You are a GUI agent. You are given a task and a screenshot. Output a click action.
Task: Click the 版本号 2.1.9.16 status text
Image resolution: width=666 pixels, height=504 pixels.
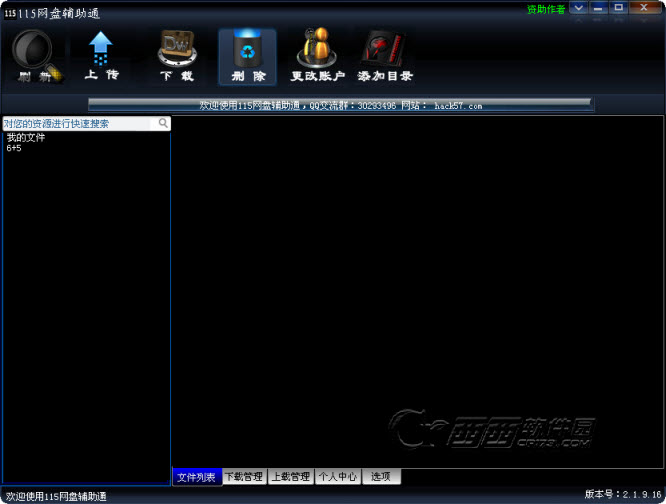pos(623,494)
